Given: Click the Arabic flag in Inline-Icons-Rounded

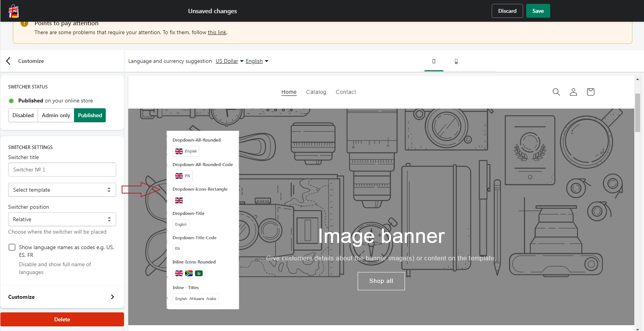Looking at the screenshot, I should tap(199, 273).
